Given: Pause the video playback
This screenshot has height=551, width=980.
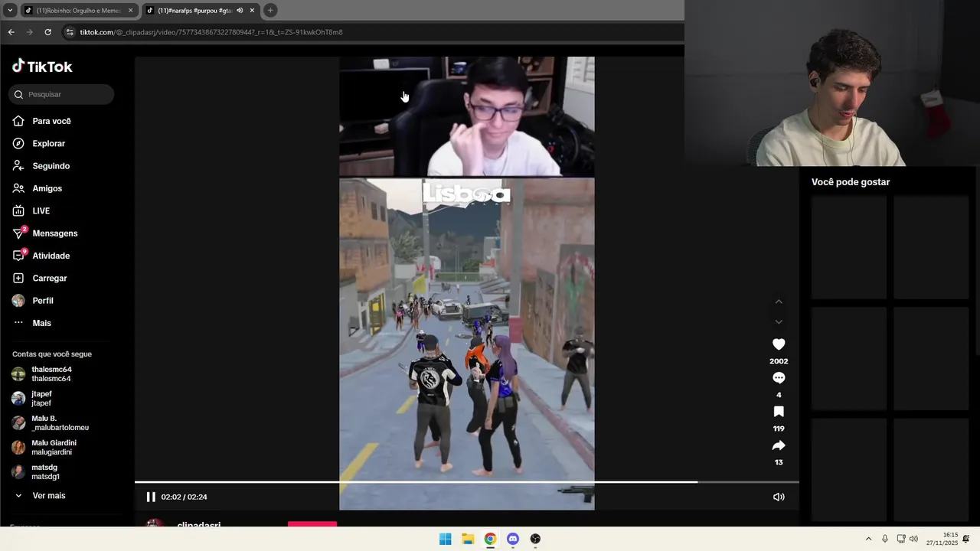Looking at the screenshot, I should coord(151,497).
